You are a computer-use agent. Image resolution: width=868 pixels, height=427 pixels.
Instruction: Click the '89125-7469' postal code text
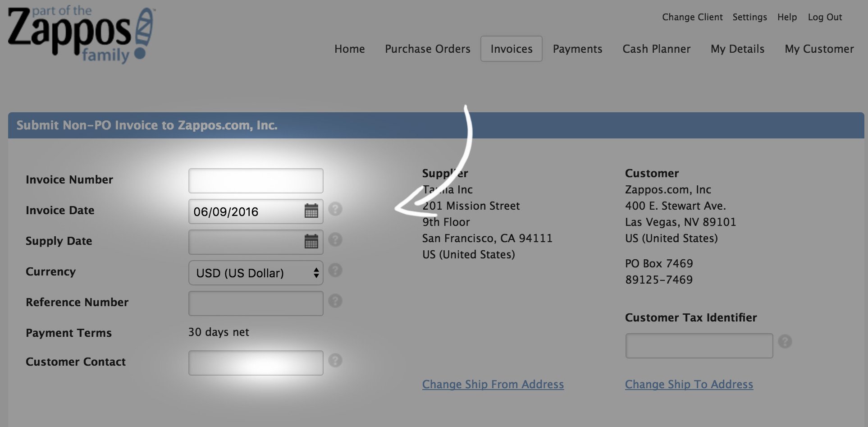659,280
